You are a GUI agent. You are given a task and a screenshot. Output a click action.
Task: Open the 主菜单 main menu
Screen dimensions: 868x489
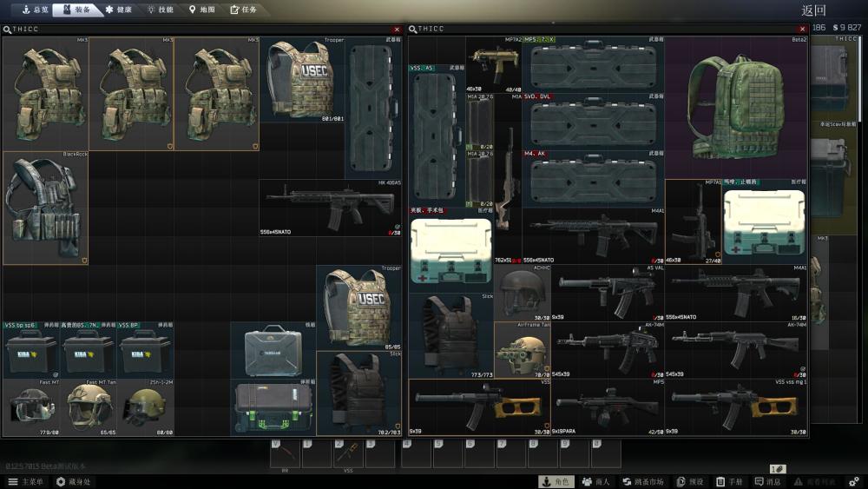tap(26, 481)
